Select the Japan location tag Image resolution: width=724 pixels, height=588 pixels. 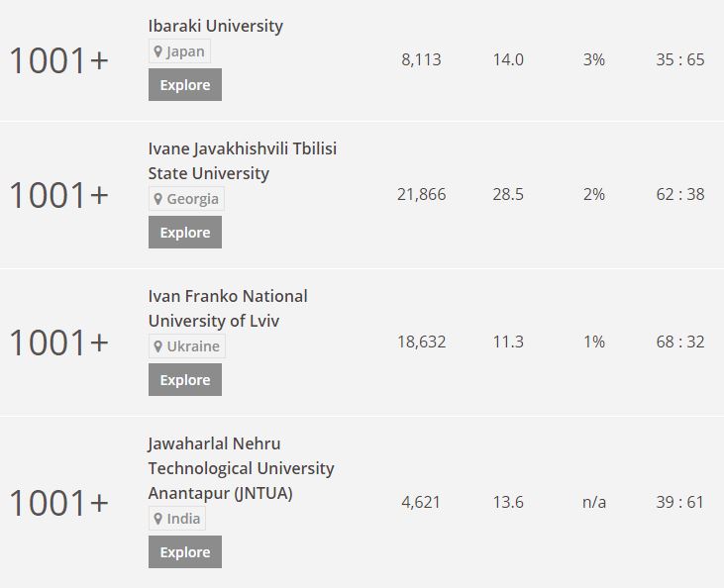pyautogui.click(x=179, y=52)
